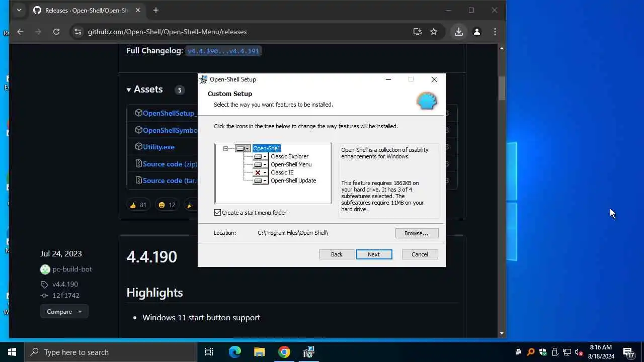This screenshot has height=362, width=644.
Task: Click the github.com address bar URL
Action: click(x=167, y=32)
